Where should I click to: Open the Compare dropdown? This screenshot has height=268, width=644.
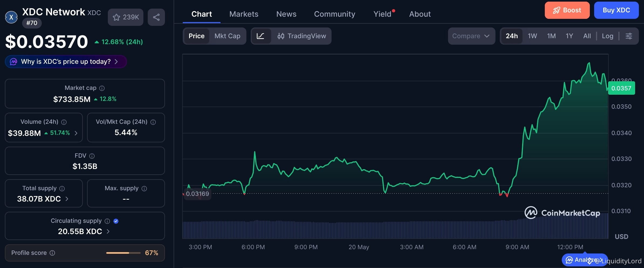point(471,36)
